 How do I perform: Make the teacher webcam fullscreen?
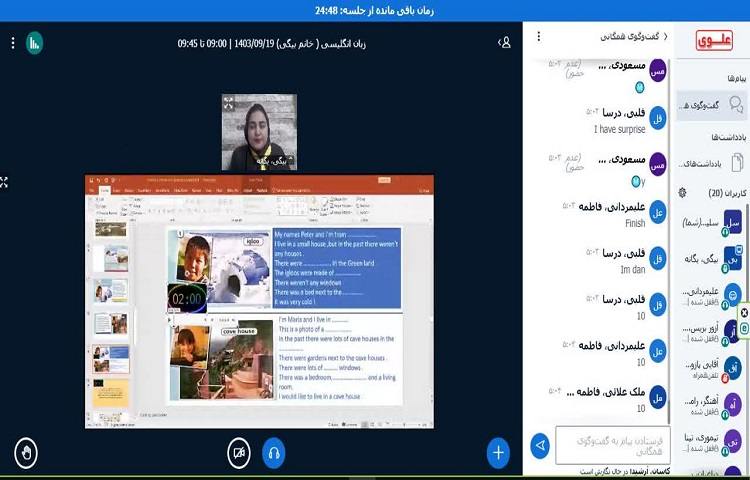(229, 103)
